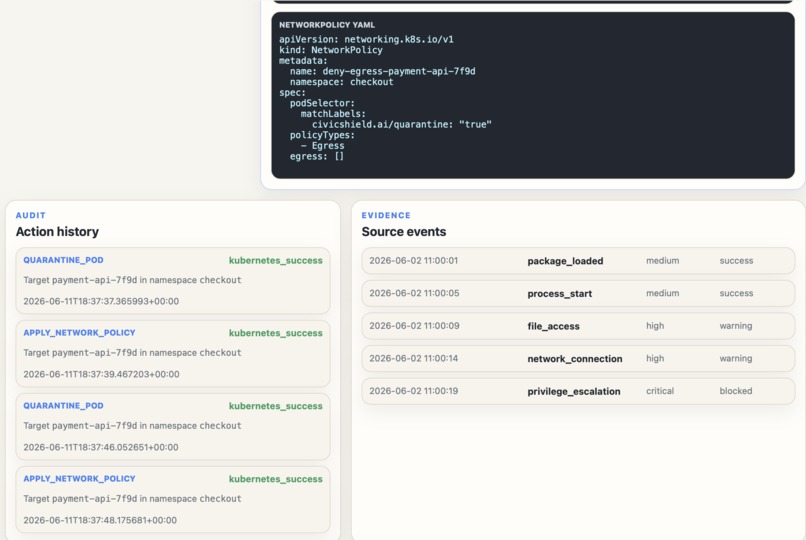This screenshot has width=806, height=540.
Task: Click the 2026-06-02 11:00:05 event timestamp
Action: click(x=414, y=293)
